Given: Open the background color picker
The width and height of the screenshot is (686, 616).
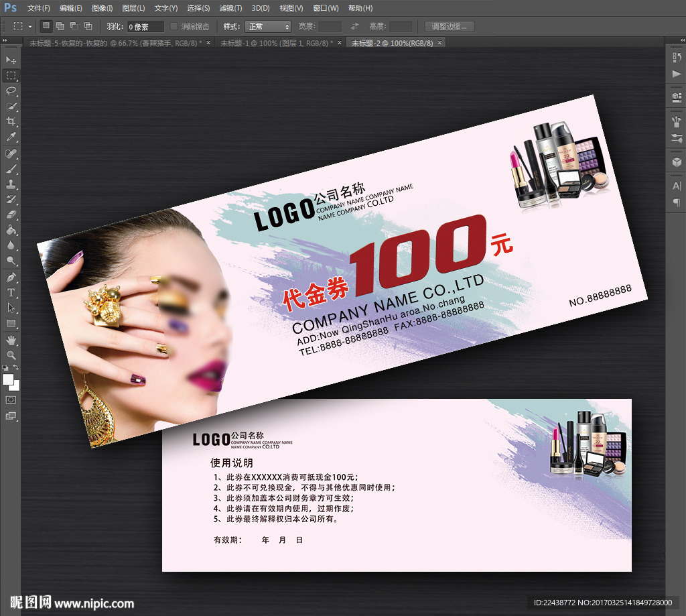Looking at the screenshot, I should point(16,387).
